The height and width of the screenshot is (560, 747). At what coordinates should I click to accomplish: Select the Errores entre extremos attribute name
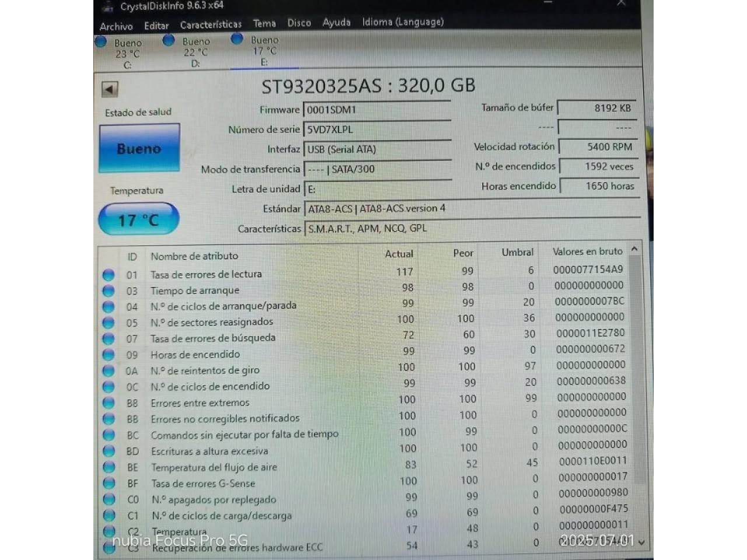pos(200,402)
